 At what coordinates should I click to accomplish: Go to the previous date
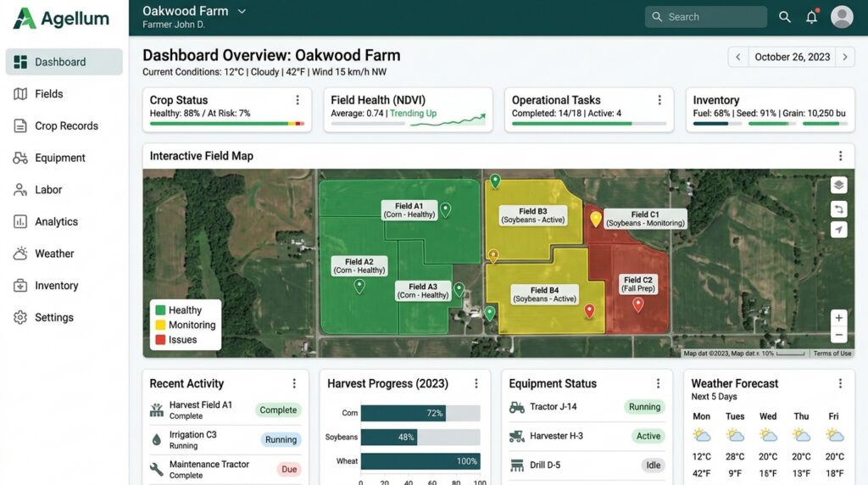point(737,58)
